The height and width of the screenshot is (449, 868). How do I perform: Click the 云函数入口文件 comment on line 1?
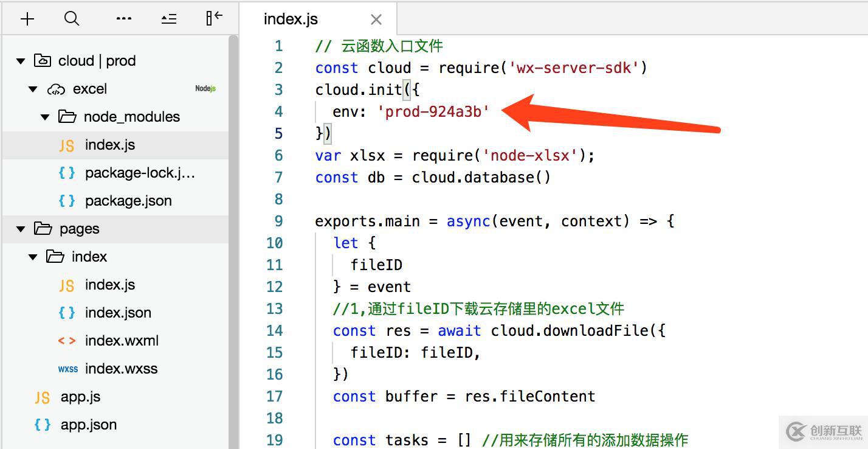click(x=393, y=46)
